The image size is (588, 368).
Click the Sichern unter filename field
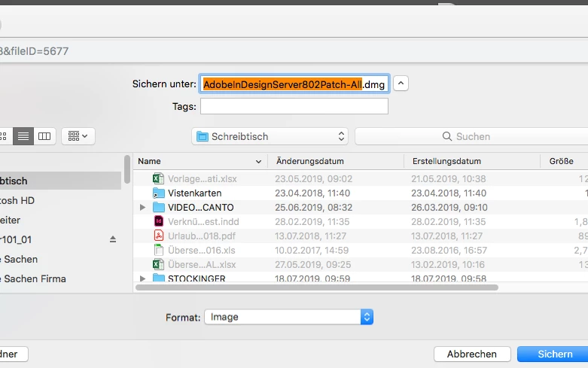click(x=294, y=84)
